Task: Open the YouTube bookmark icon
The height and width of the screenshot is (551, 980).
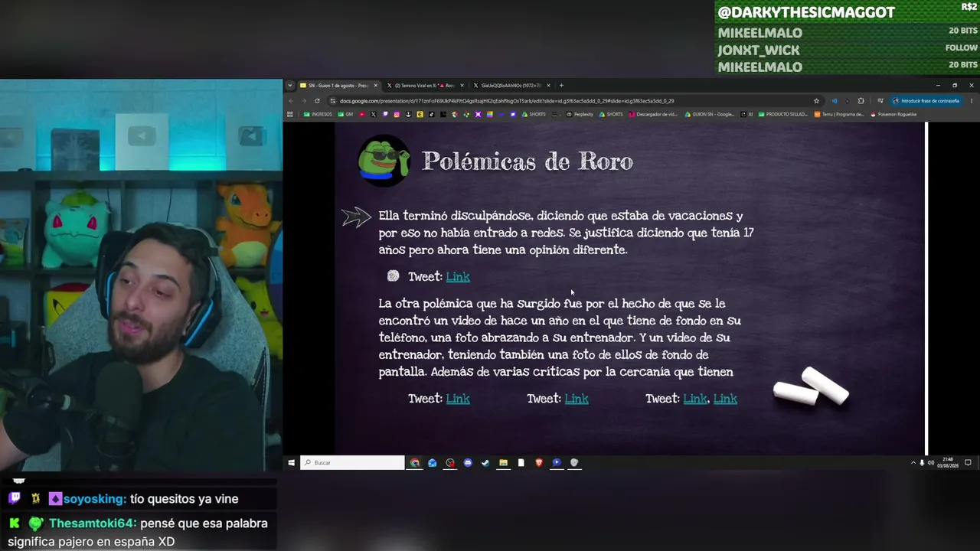Action: pyautogui.click(x=361, y=115)
